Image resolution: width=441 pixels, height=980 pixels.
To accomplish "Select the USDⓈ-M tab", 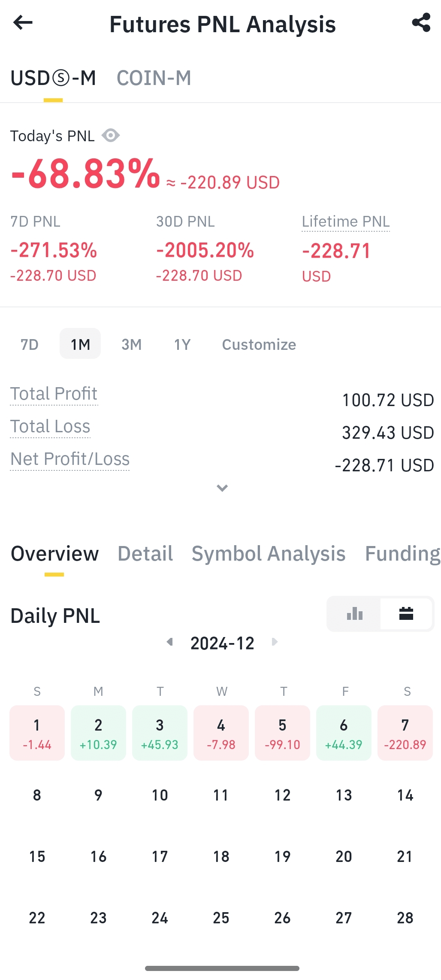I will [x=53, y=78].
